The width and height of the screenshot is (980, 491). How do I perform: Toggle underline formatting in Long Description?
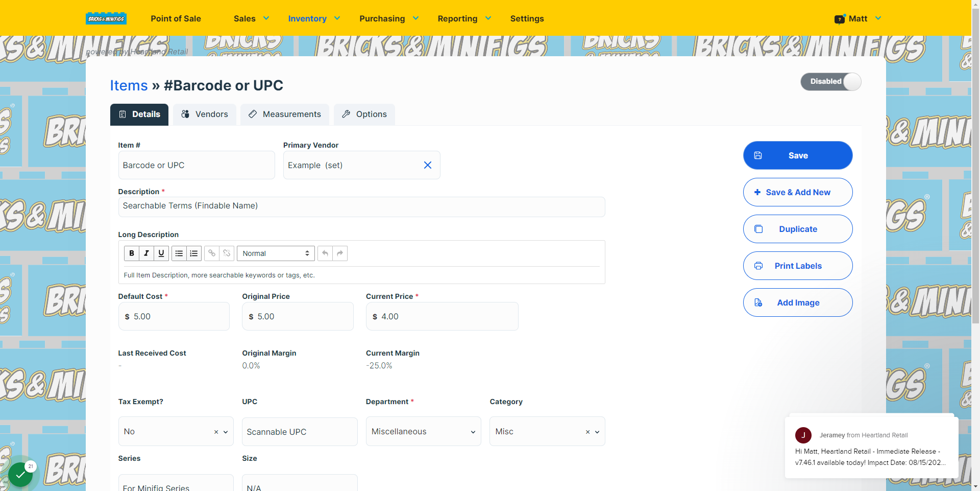161,253
